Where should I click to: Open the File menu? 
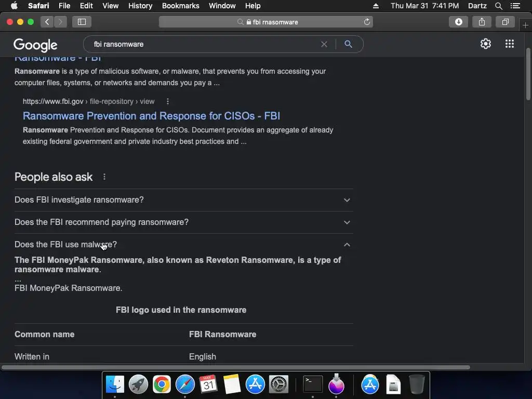pyautogui.click(x=64, y=6)
